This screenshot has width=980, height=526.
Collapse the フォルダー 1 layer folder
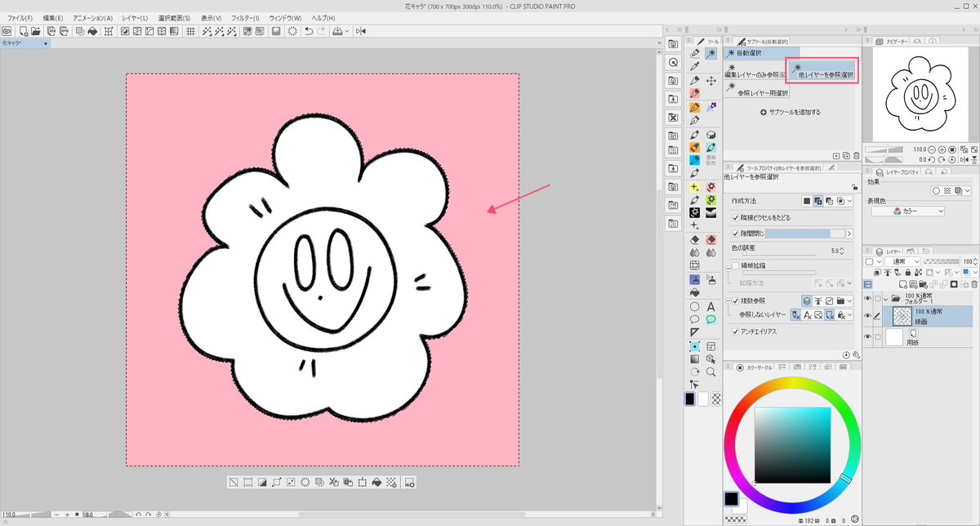click(885, 299)
